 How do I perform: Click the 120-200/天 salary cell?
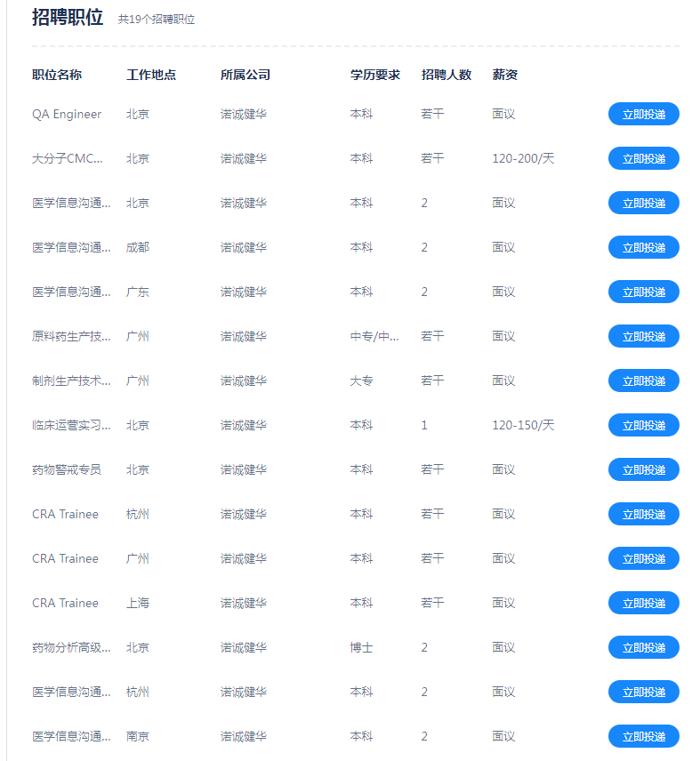coord(523,158)
